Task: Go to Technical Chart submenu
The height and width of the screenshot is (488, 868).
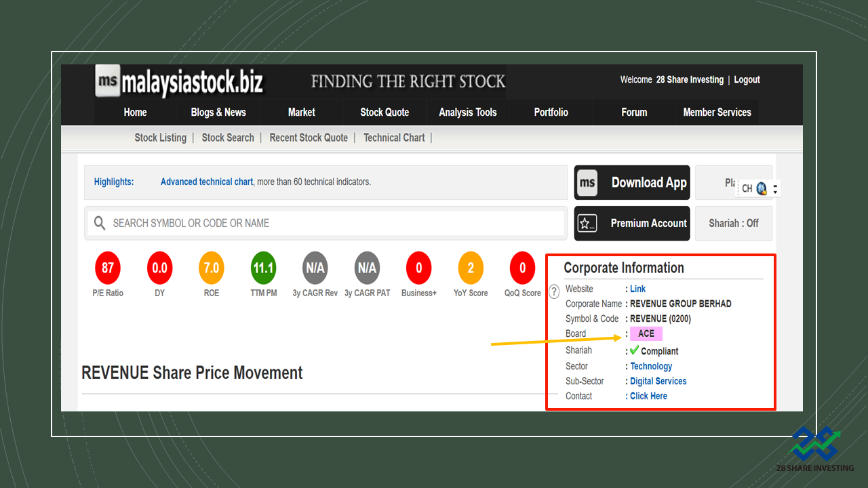Action: 394,138
